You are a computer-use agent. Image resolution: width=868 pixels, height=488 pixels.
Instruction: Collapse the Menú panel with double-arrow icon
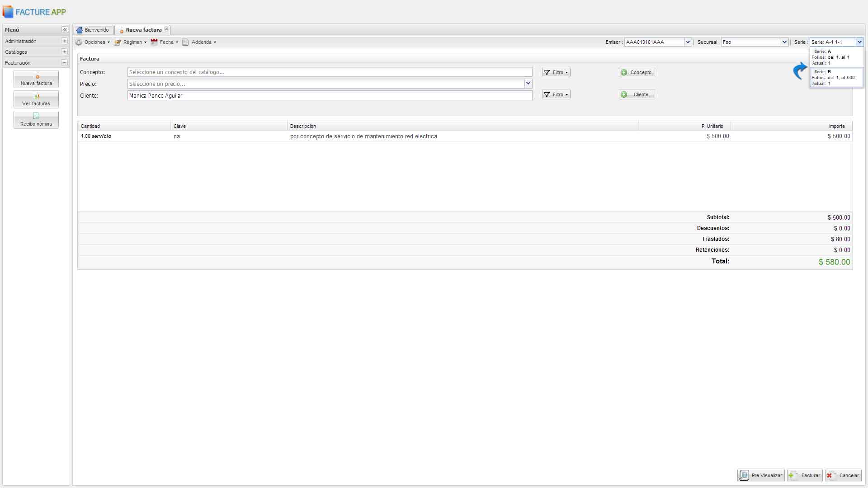tap(65, 30)
